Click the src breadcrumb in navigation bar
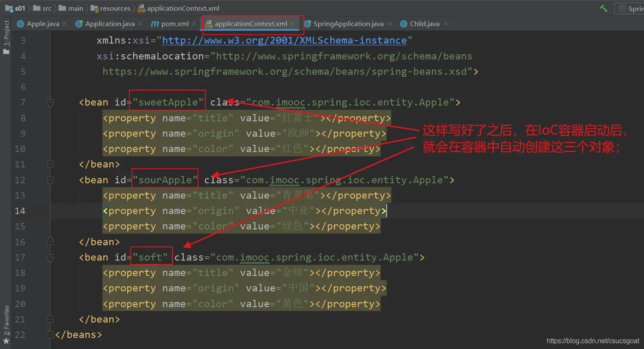This screenshot has height=349, width=644. 47,8
